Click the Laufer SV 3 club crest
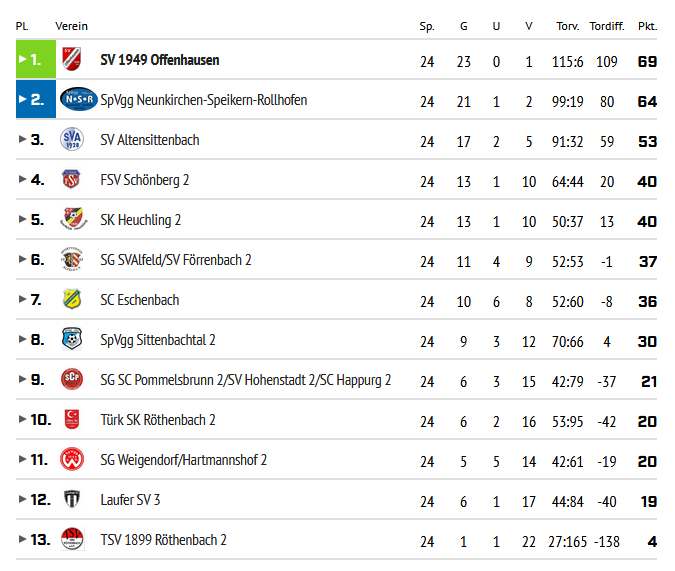This screenshot has width=675, height=571. [72, 500]
